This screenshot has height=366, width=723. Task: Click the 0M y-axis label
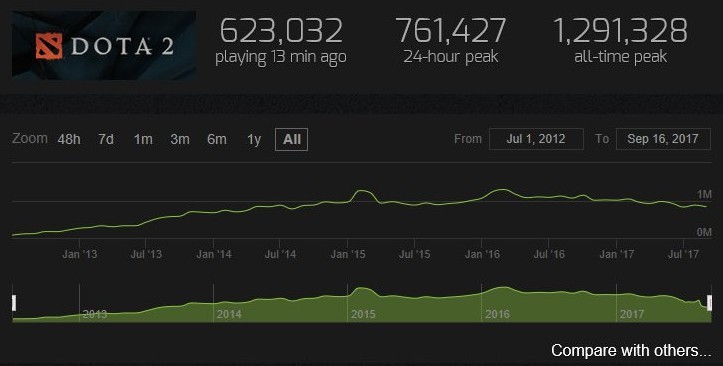point(704,232)
